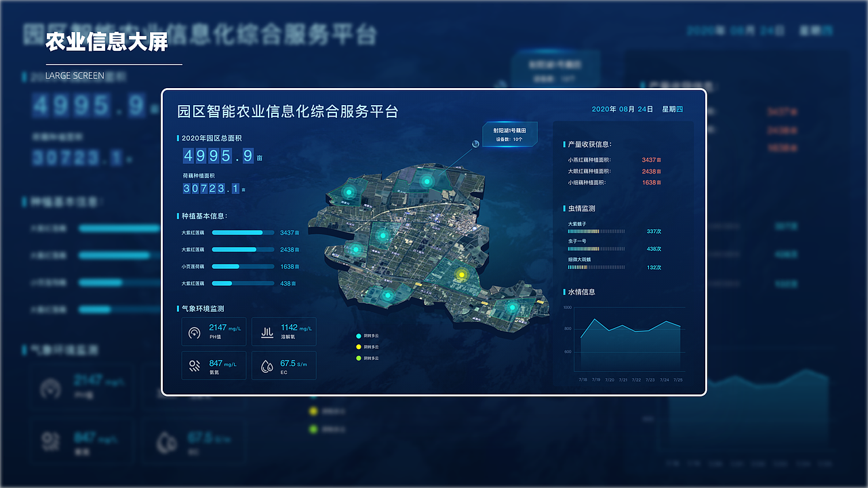
Task: Open the 射阳湖1号藕田 device marker on the map
Action: point(509,134)
